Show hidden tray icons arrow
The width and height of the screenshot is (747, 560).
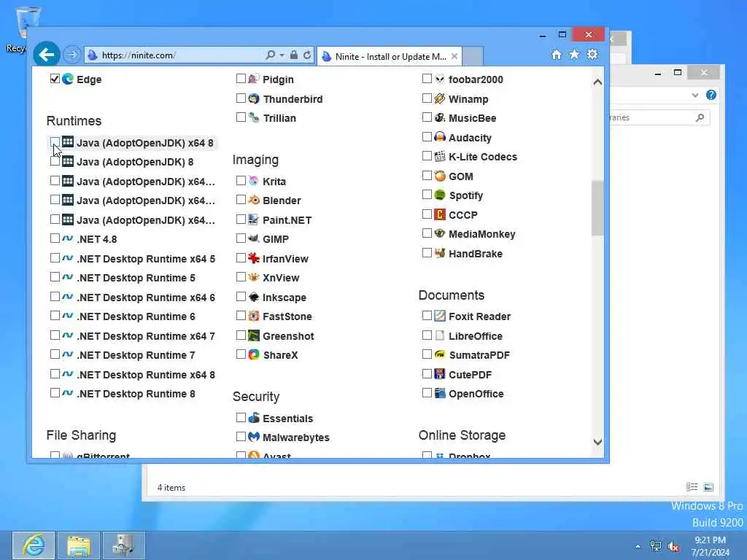click(638, 546)
